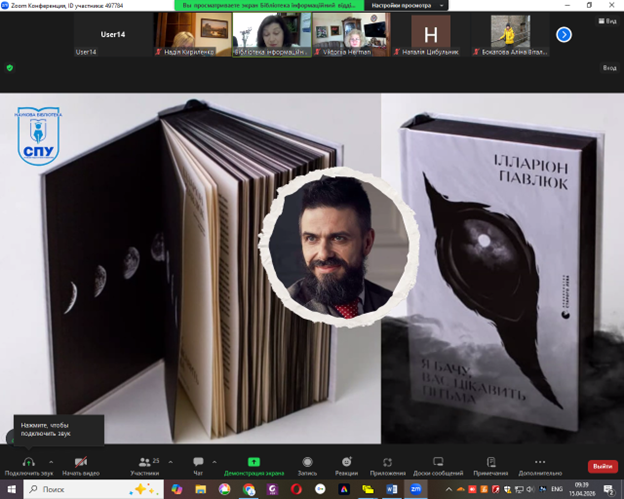The width and height of the screenshot is (624, 499).
Task: Open the Реакции reactions picker
Action: [346, 461]
